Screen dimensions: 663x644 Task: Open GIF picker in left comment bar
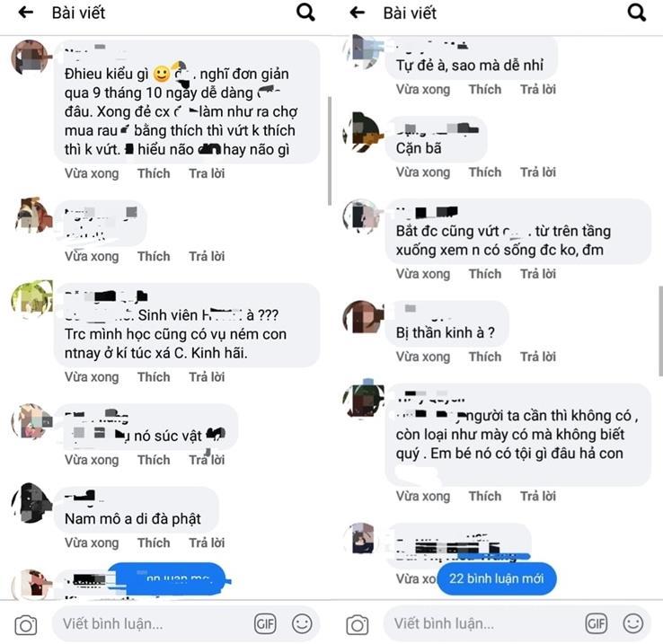coord(265,623)
